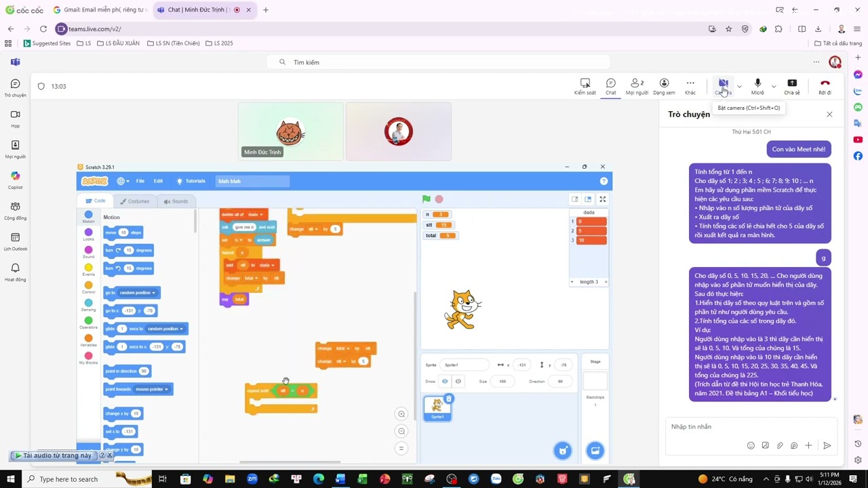
Task: Open the 'Khác' more options
Action: pyautogui.click(x=690, y=87)
